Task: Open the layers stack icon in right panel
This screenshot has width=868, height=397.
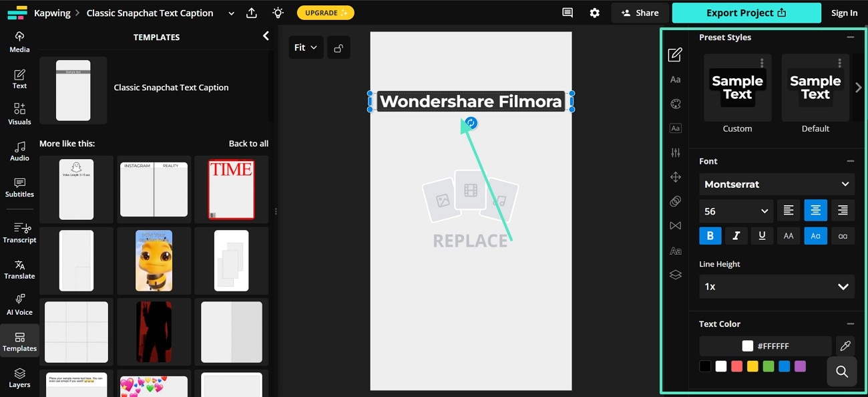Action: click(x=675, y=275)
